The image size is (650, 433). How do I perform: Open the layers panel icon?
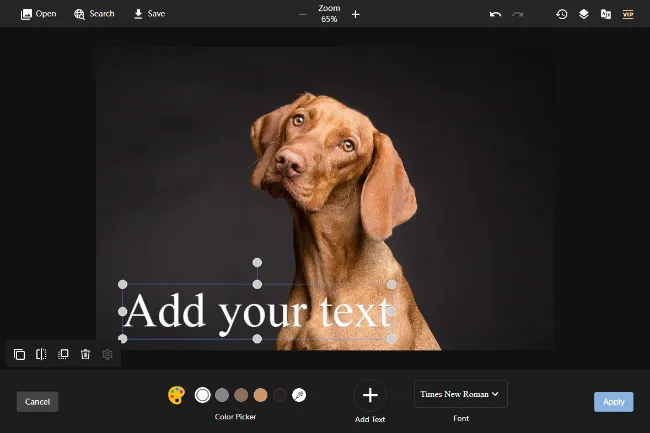[x=584, y=14]
